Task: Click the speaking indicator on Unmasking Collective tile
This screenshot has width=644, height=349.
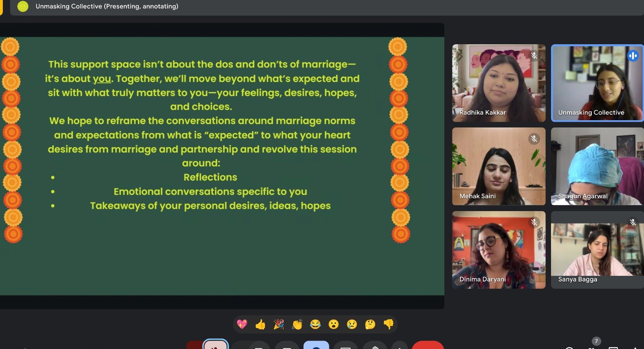Action: pyautogui.click(x=633, y=55)
